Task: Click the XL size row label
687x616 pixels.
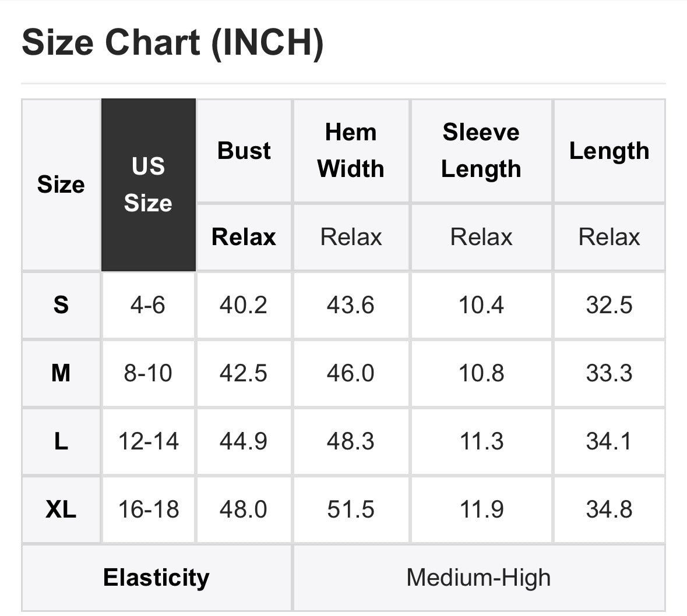Action: click(61, 509)
